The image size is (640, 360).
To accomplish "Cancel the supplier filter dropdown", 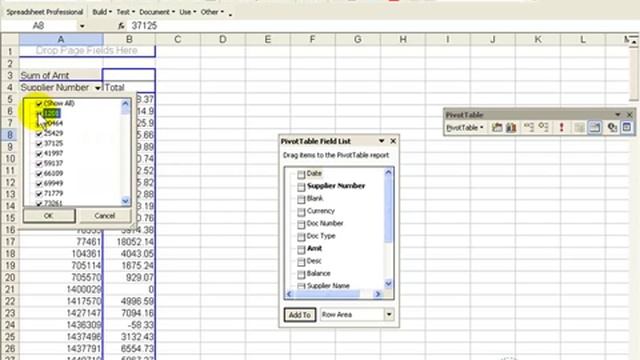I will point(104,216).
